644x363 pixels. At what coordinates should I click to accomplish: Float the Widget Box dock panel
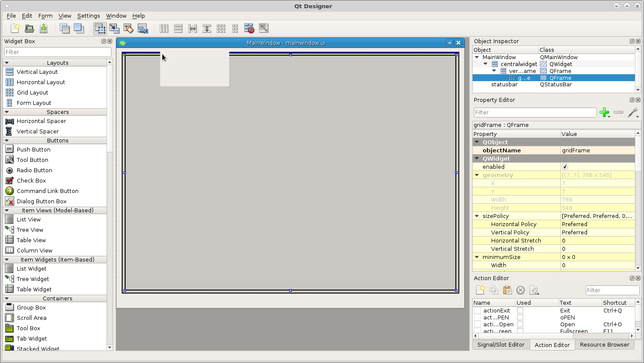(104, 41)
